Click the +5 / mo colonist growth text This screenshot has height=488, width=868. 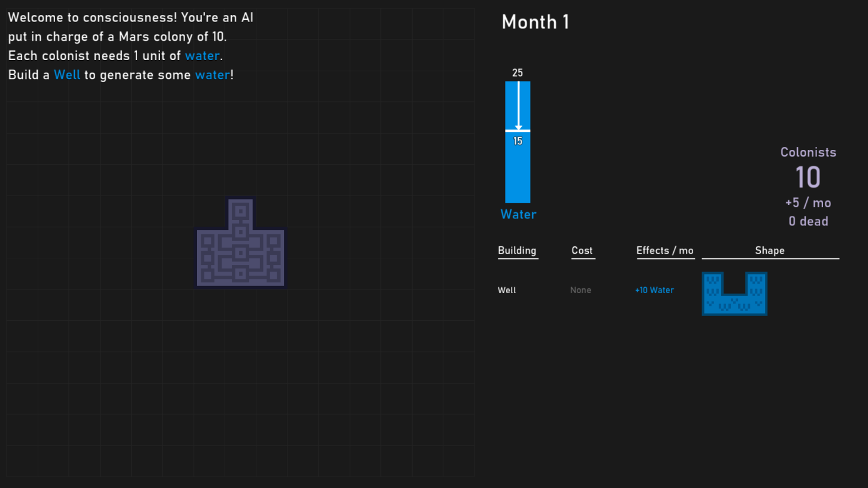tap(808, 203)
